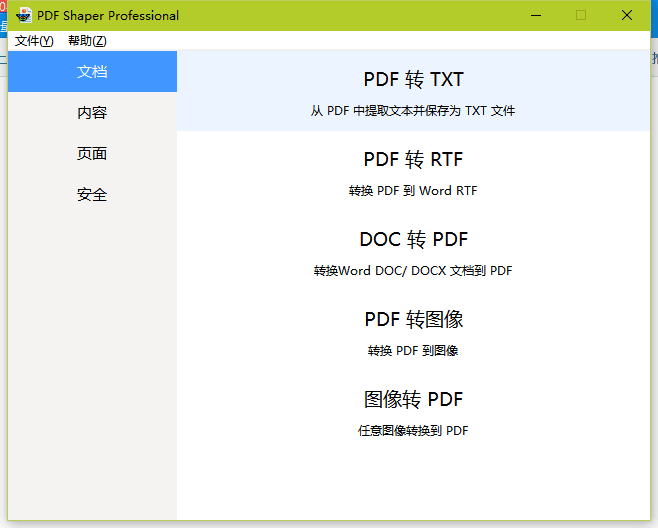Viewport: 658px width, 528px height.
Task: Choose the PDF 转 TXT heading
Action: [x=413, y=80]
